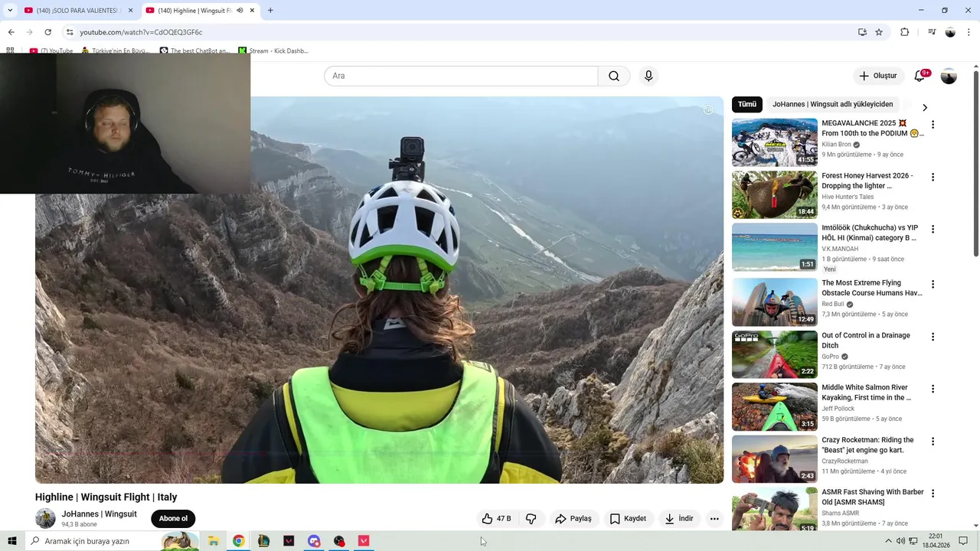
Task: Open options for Most Extreme Flying video
Action: 933,284
